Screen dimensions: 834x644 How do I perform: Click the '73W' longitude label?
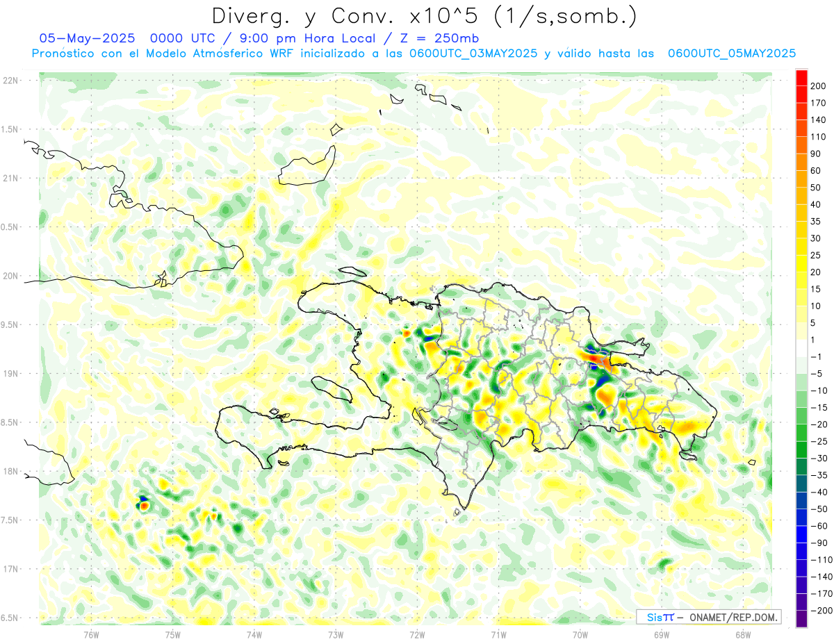point(336,634)
